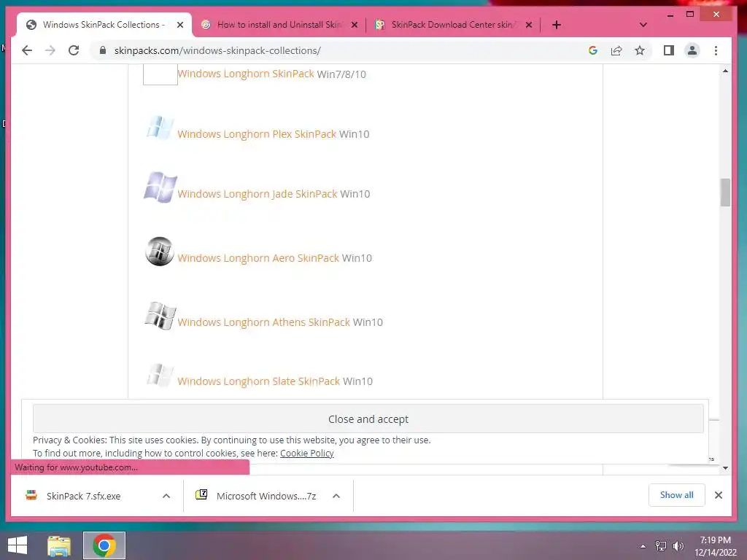This screenshot has width=747, height=560.
Task: Expand options for Microsoft Windows 7z download
Action: (336, 496)
